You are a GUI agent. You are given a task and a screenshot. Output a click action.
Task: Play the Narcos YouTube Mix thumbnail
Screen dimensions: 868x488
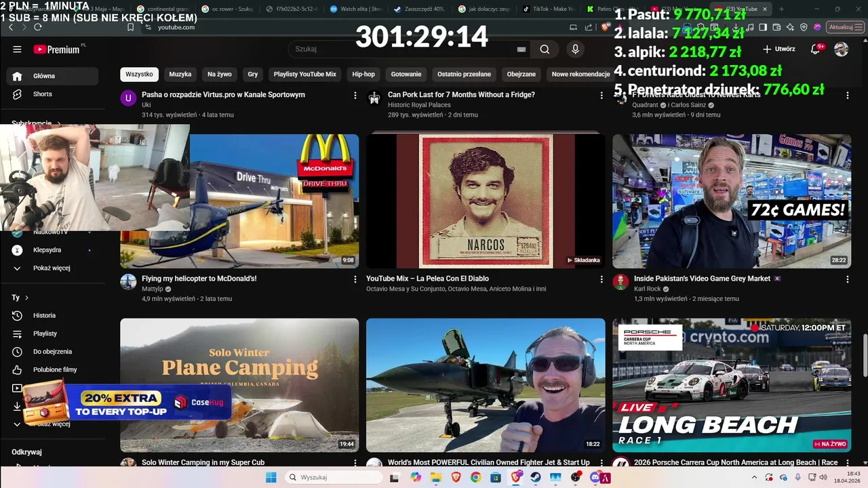coord(486,201)
